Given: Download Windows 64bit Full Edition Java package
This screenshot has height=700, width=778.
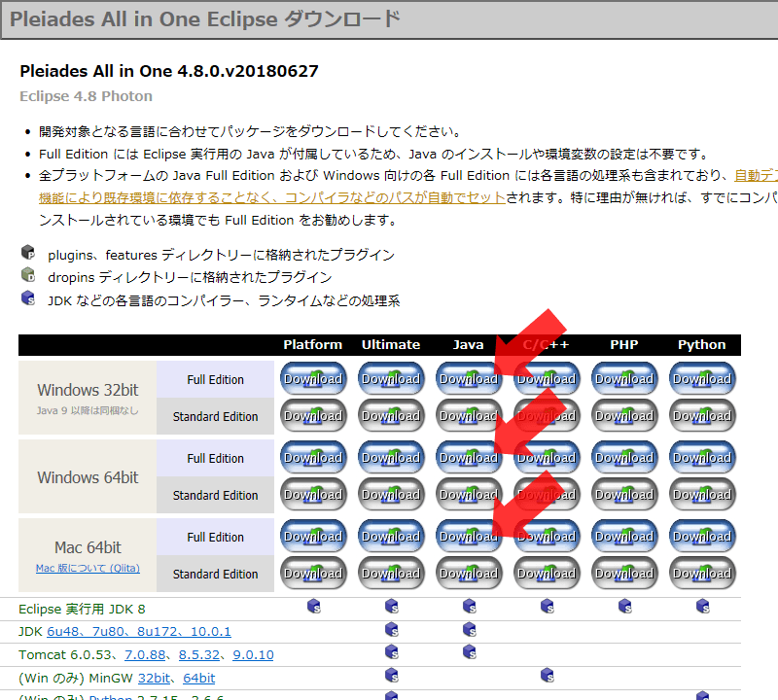Looking at the screenshot, I should 469,457.
